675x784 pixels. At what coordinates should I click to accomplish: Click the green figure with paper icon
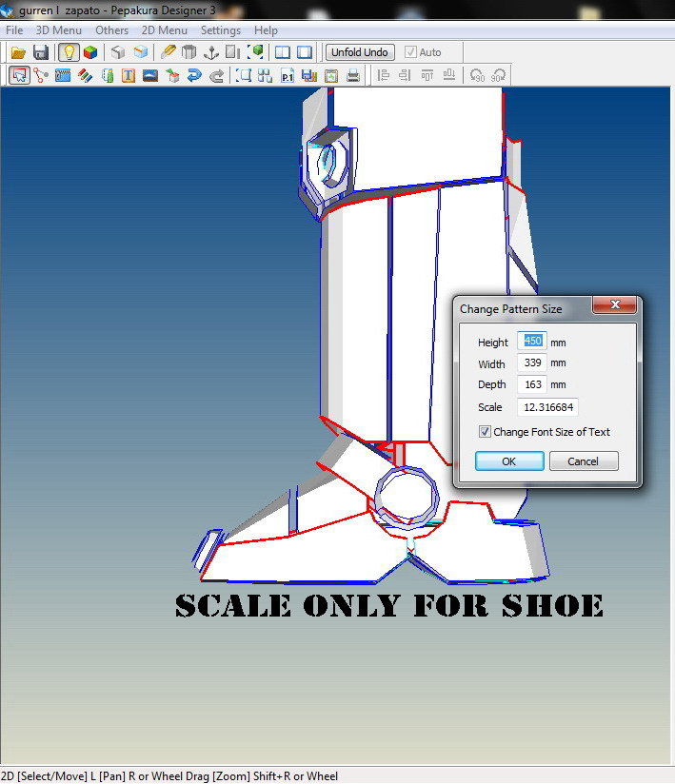coord(107,75)
